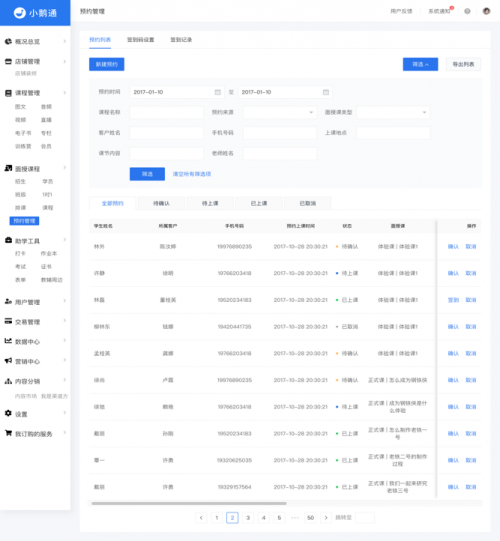Click the help question-mark icon in header

click(x=467, y=11)
